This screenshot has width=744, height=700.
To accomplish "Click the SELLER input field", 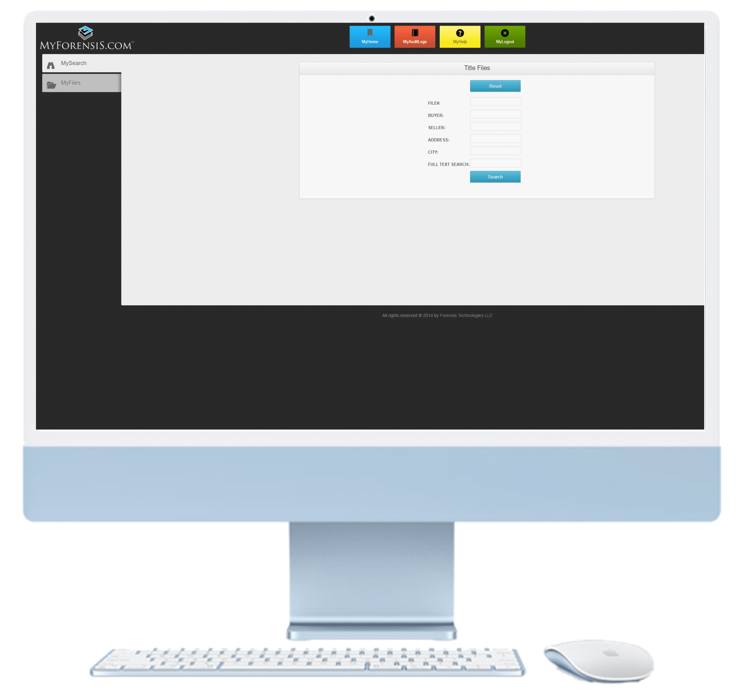I will coord(495,127).
